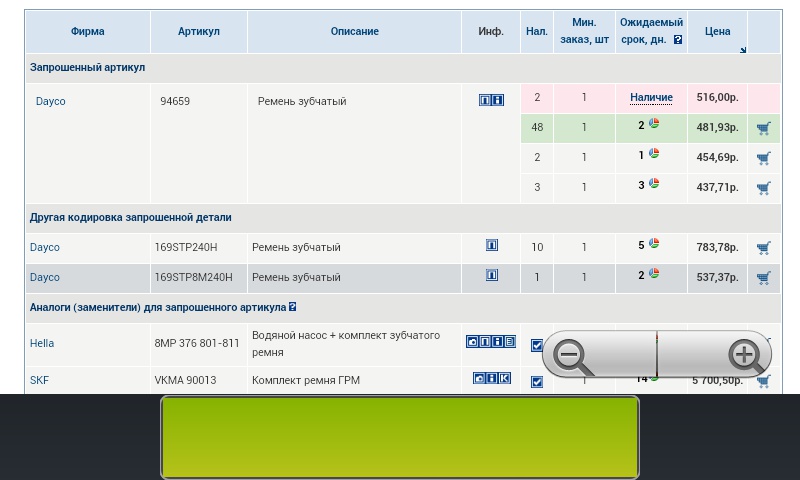
Task: Click the Фирма column header
Action: (x=88, y=31)
